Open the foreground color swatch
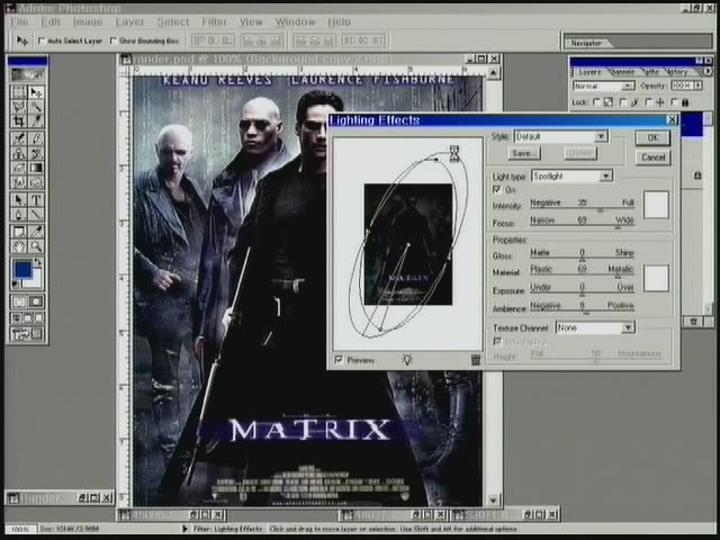720x540 pixels. [x=23, y=269]
